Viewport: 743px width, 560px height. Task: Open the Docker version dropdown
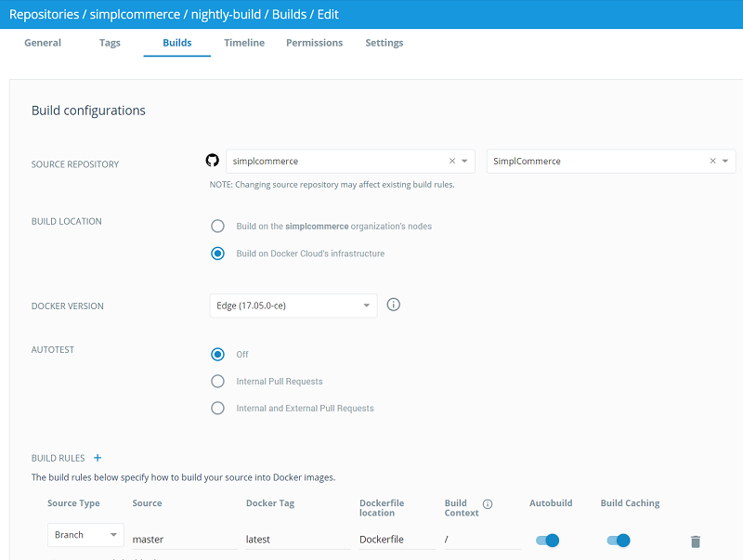click(365, 304)
